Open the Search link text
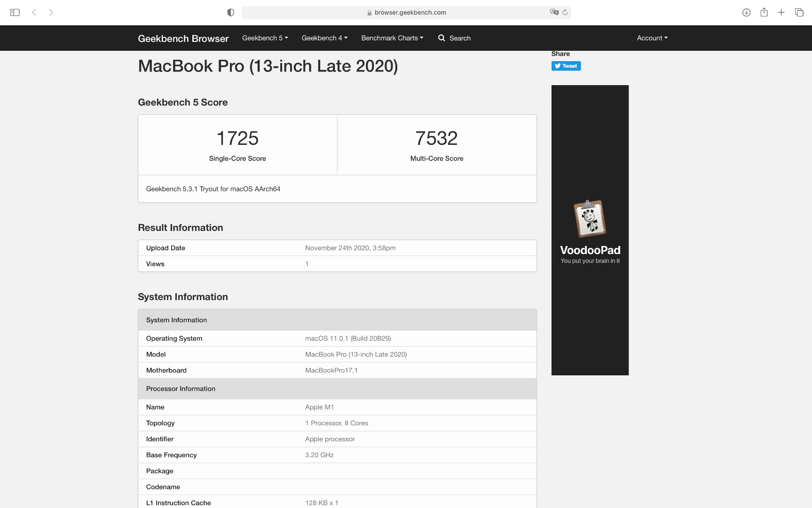This screenshot has width=812, height=508. click(x=460, y=38)
